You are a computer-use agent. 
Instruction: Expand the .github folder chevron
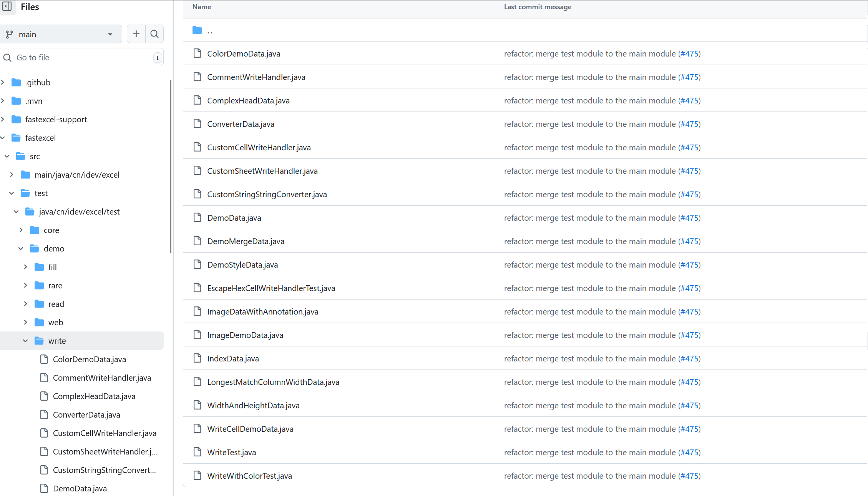3,82
